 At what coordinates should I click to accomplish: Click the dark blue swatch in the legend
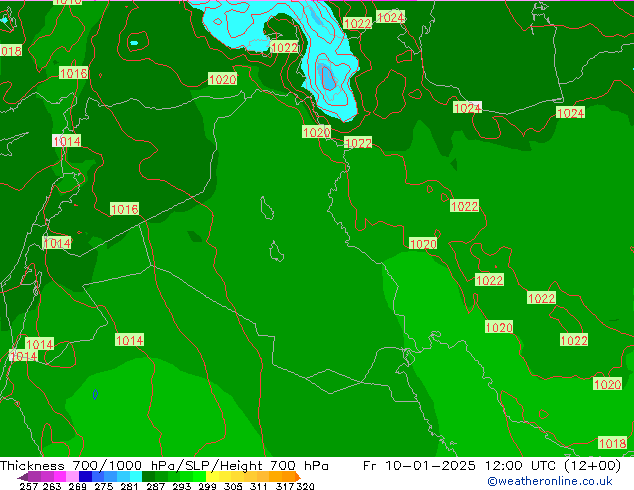click(x=85, y=476)
